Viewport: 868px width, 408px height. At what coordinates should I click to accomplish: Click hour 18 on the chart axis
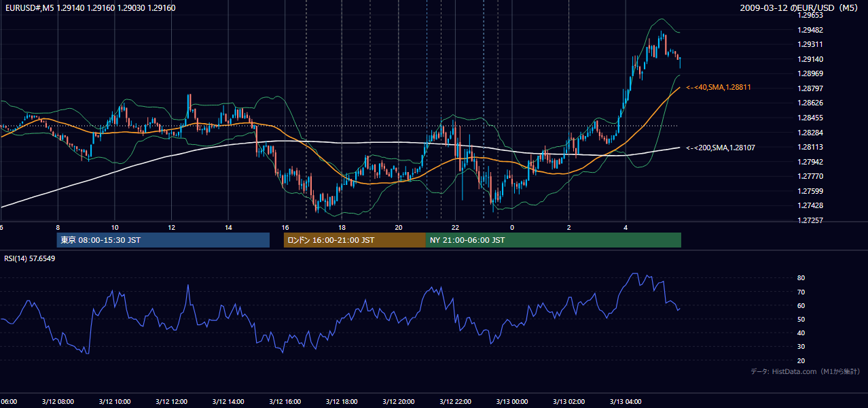(x=342, y=227)
